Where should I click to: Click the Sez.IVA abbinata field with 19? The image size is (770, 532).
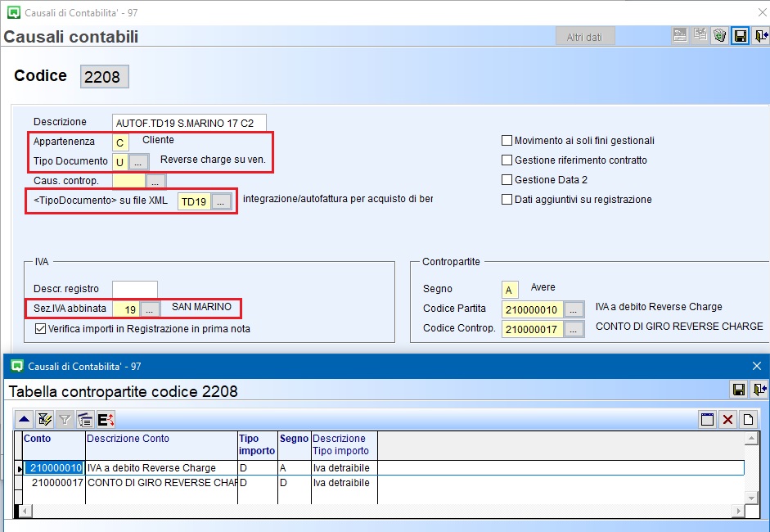[127, 309]
